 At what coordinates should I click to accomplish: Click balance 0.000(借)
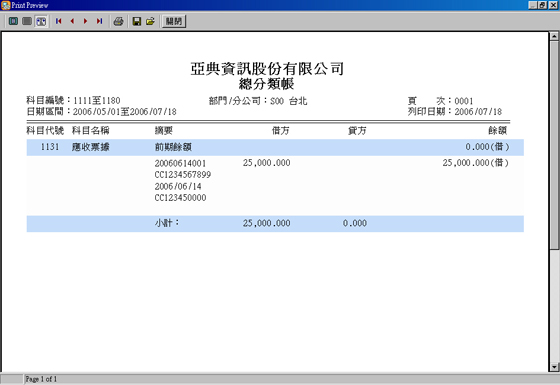487,147
